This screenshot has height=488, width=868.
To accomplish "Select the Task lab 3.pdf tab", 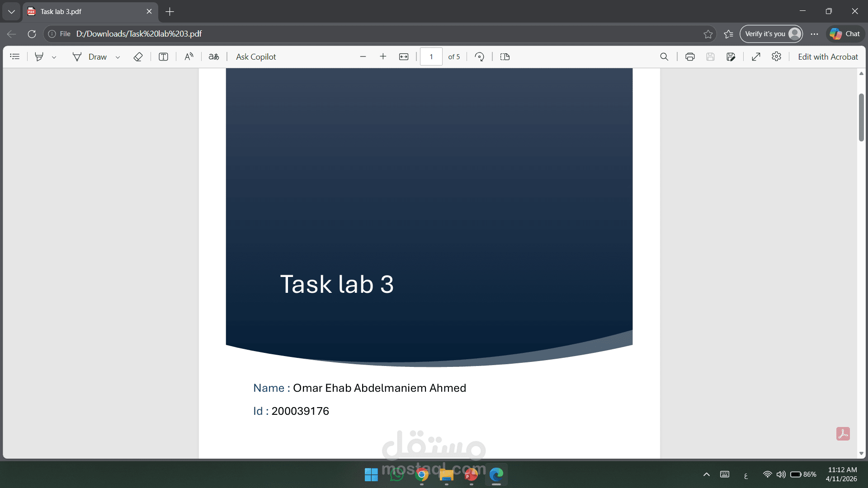I will pos(86,12).
